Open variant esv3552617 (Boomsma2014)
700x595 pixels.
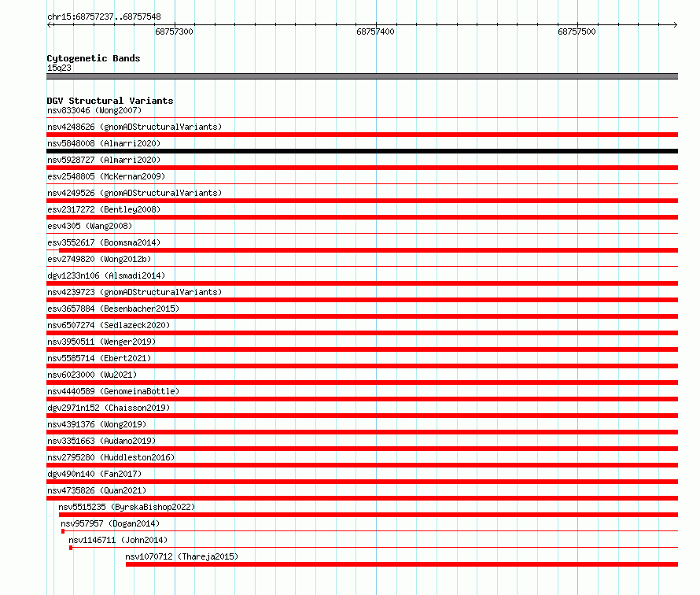104,242
